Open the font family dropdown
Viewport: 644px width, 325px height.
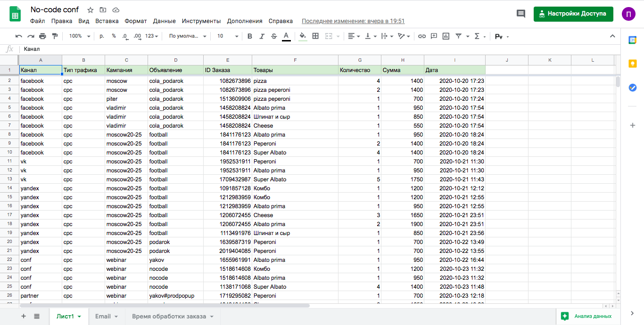[x=188, y=36]
